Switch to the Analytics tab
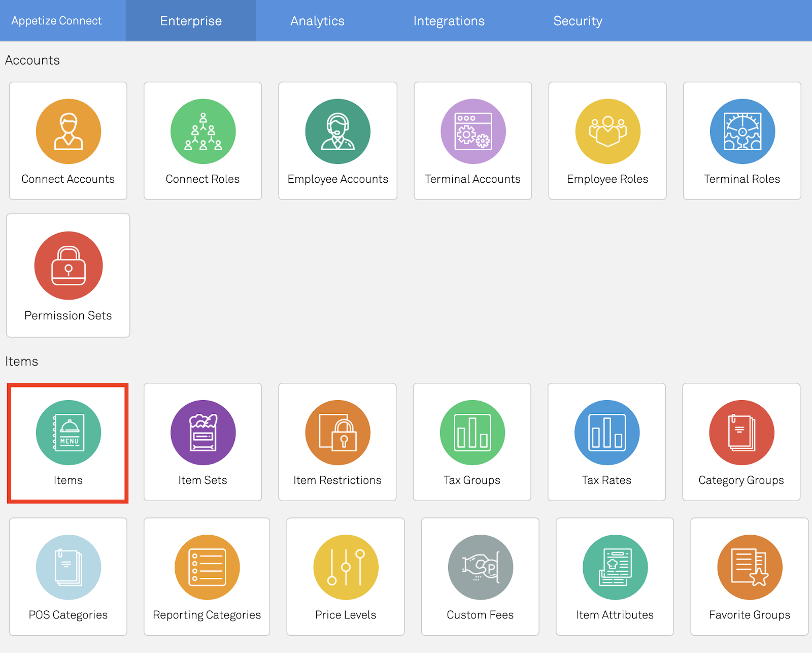 tap(317, 21)
